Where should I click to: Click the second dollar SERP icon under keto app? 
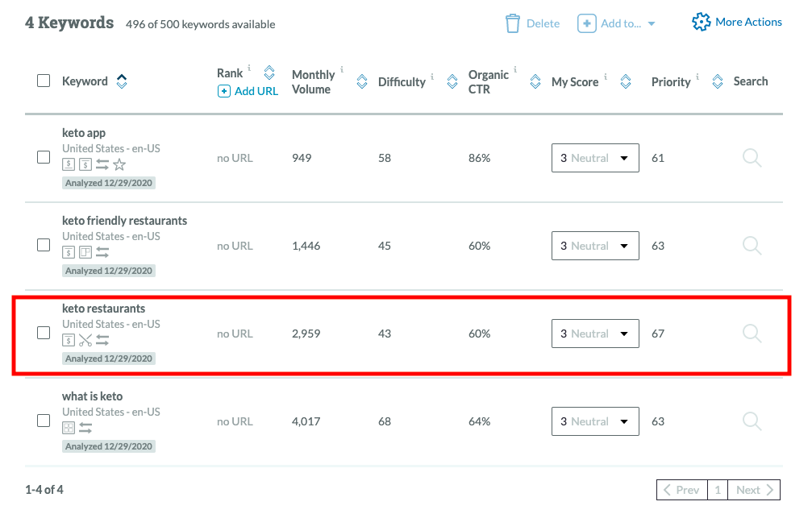coord(85,164)
